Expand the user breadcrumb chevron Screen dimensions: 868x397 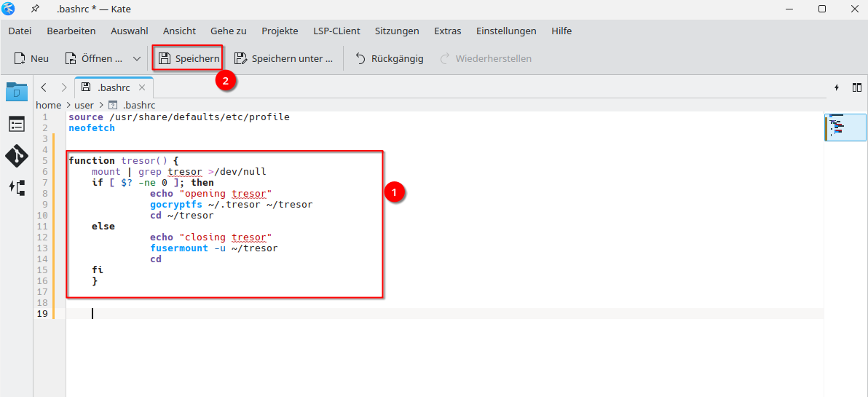pos(101,105)
